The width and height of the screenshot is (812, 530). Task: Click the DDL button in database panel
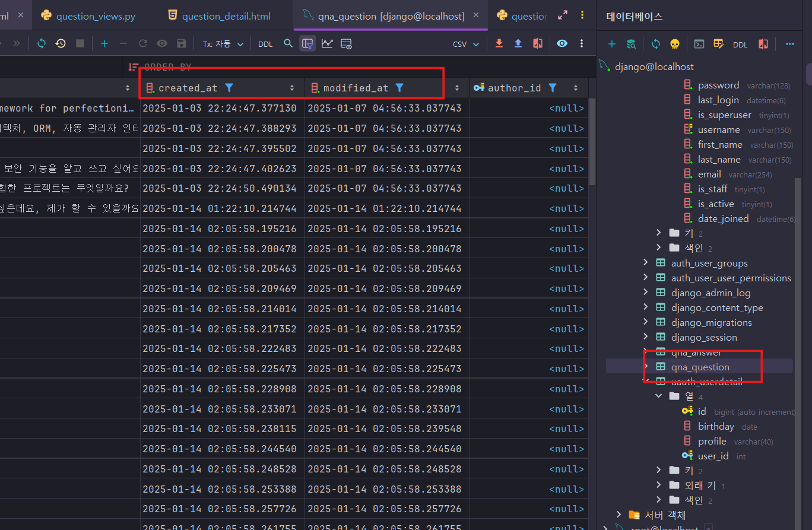[740, 45]
